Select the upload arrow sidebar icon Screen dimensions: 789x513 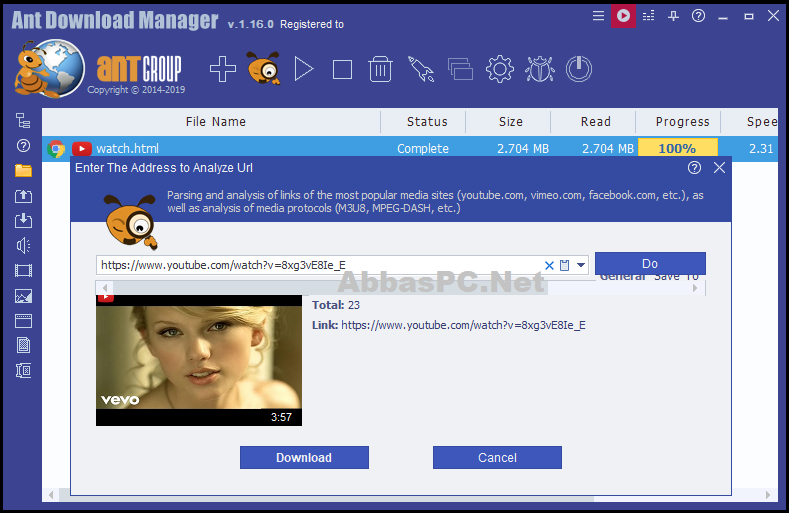pyautogui.click(x=23, y=196)
